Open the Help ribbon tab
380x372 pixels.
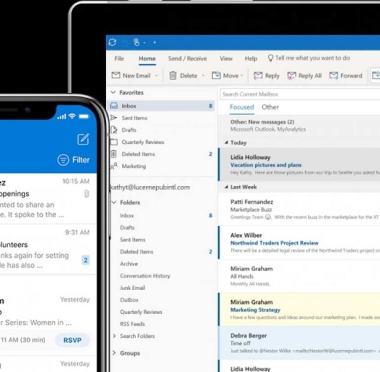251,59
